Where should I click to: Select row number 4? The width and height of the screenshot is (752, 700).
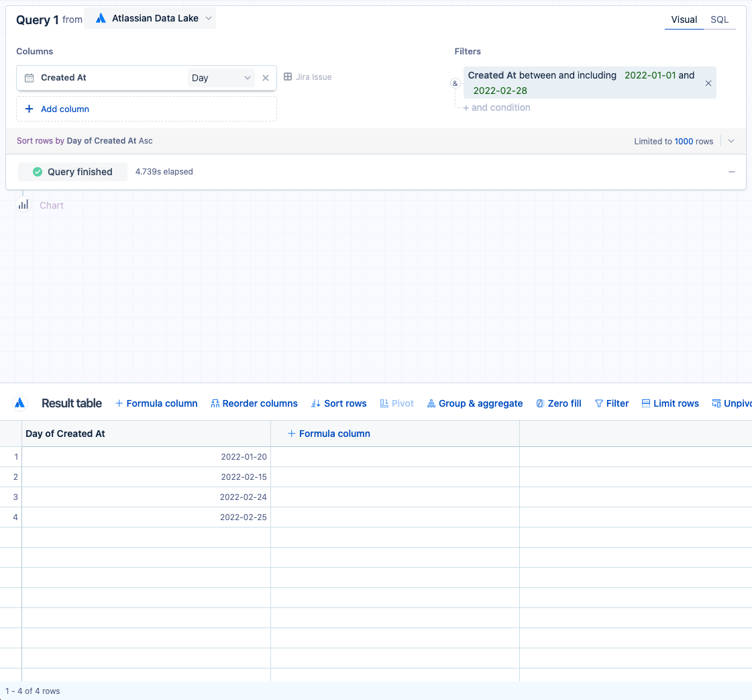click(11, 517)
